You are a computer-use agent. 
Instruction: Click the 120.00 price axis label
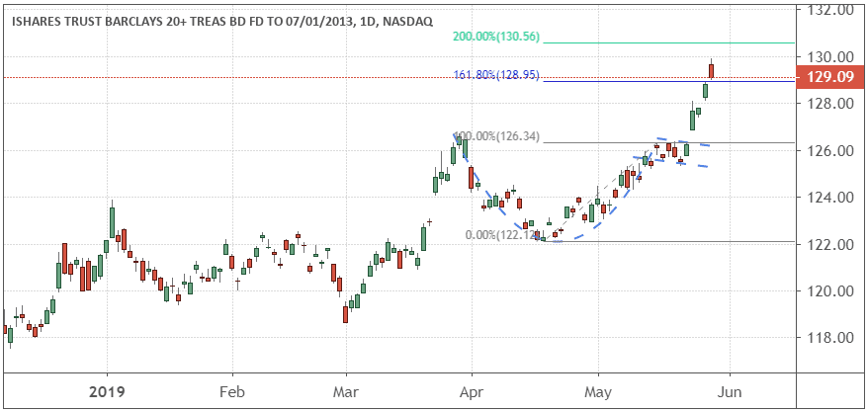(x=828, y=290)
